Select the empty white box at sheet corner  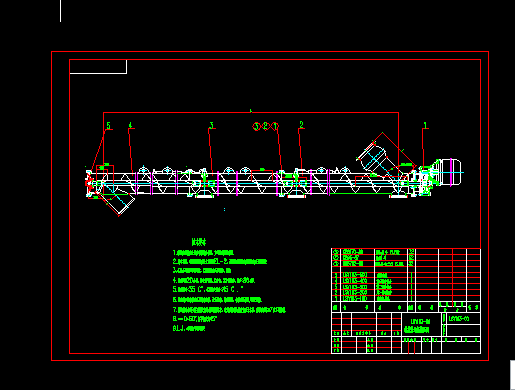coord(98,67)
